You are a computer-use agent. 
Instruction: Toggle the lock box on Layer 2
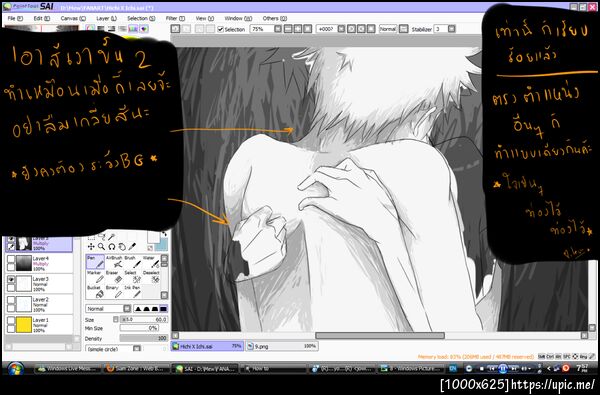point(11,308)
